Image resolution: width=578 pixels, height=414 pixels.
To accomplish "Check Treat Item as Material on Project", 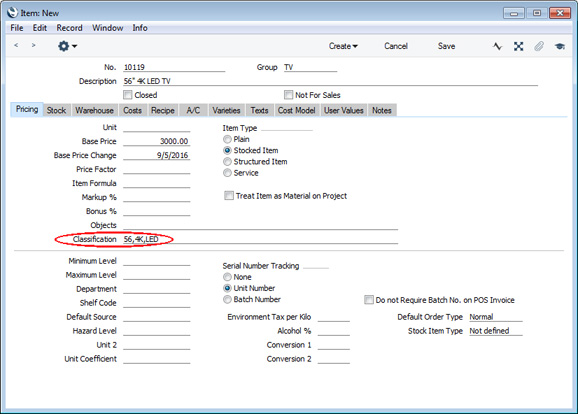I will pyautogui.click(x=229, y=196).
